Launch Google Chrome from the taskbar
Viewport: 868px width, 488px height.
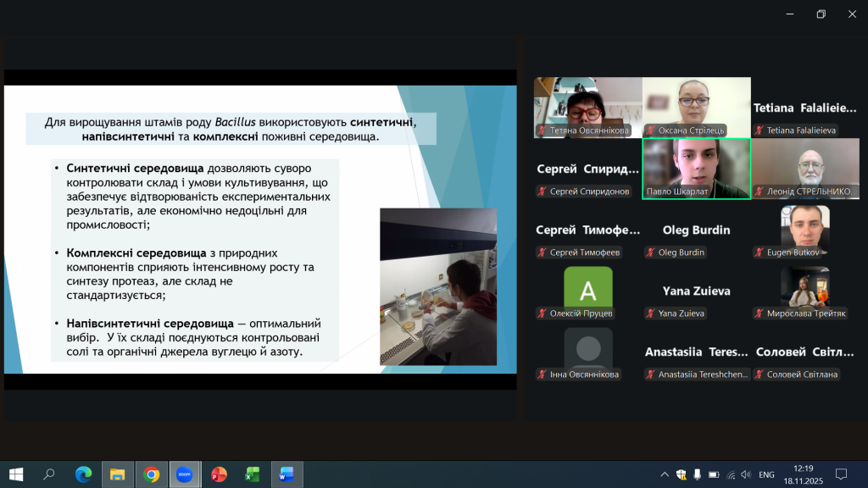pos(152,474)
